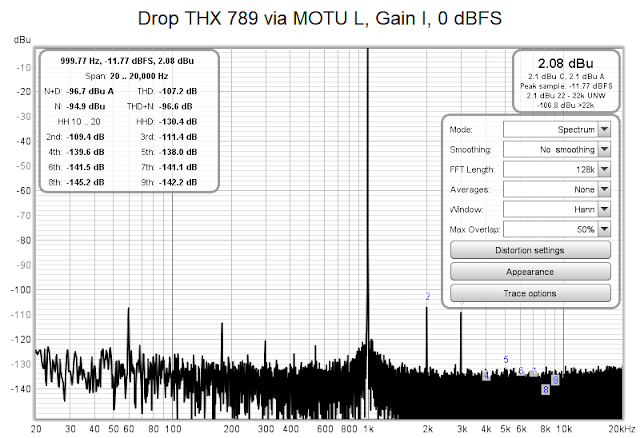This screenshot has height=438, width=640.
Task: Open the Max Overlap dropdown showing 50%
Action: pos(557,229)
